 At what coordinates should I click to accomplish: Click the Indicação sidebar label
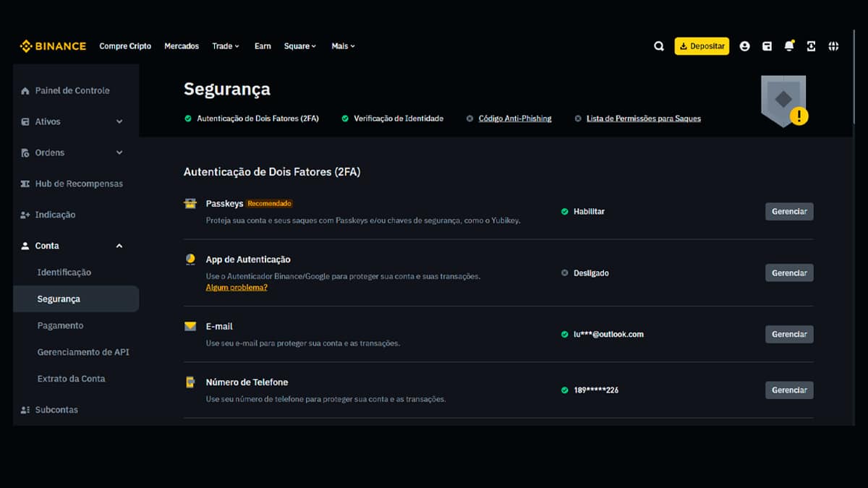pyautogui.click(x=55, y=215)
